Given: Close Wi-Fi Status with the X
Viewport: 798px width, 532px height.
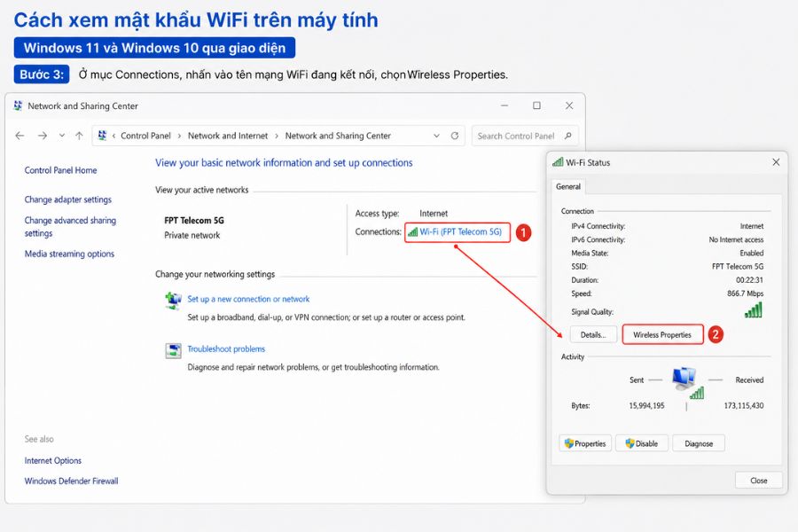Looking at the screenshot, I should point(776,162).
